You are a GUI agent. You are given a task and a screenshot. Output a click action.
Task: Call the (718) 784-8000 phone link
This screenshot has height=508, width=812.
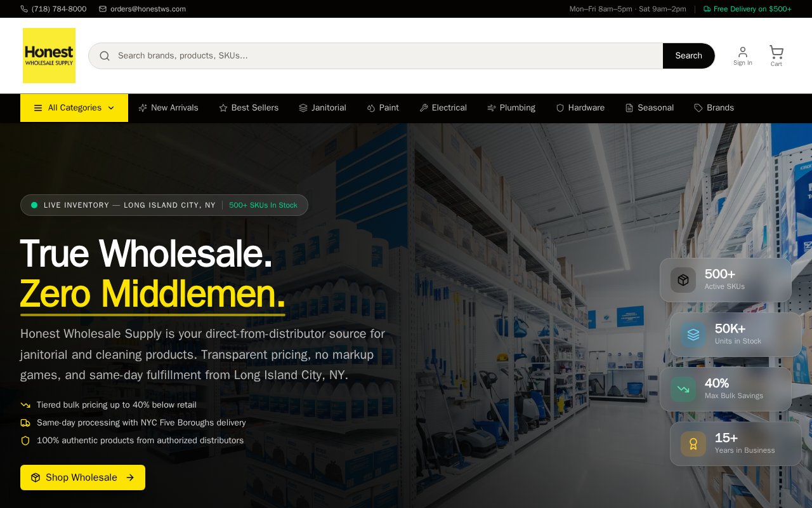point(53,9)
